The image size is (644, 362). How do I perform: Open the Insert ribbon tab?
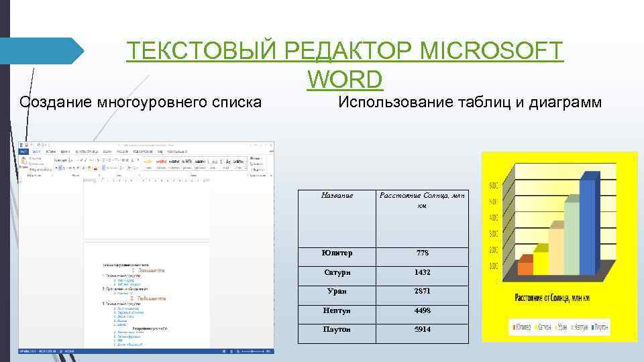[51, 152]
